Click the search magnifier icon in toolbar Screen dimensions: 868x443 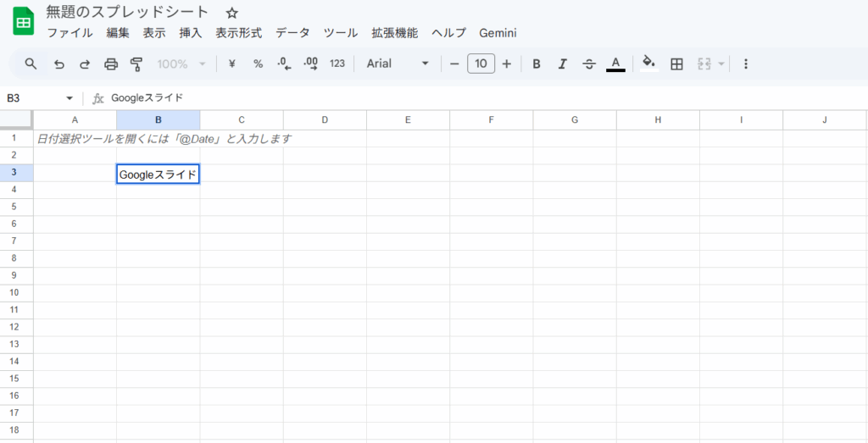(x=31, y=64)
